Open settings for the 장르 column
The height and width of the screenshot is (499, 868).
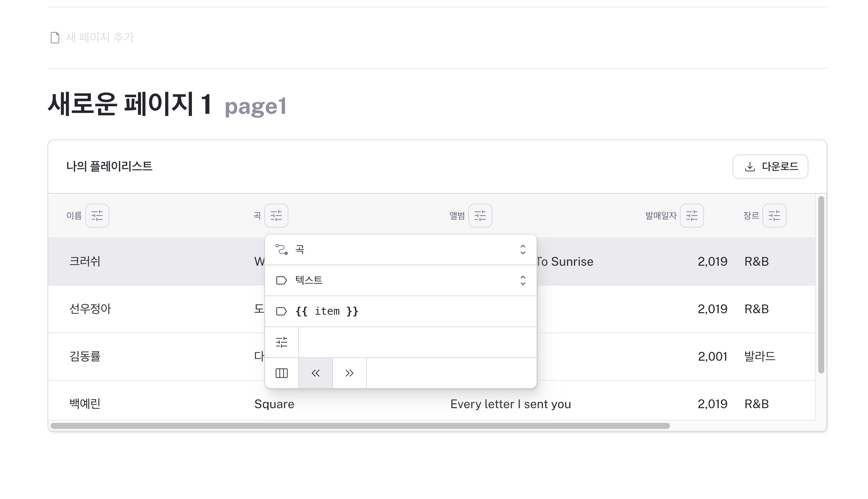[x=774, y=216]
